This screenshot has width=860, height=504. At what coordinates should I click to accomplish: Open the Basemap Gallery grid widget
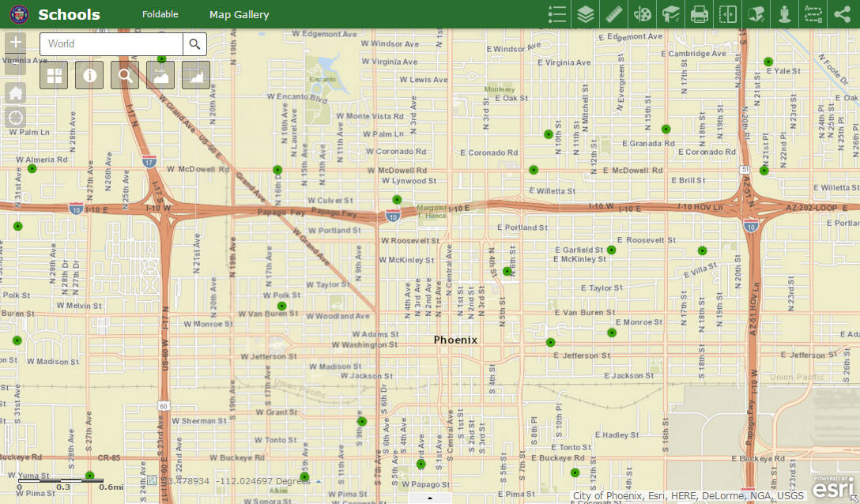(x=54, y=75)
